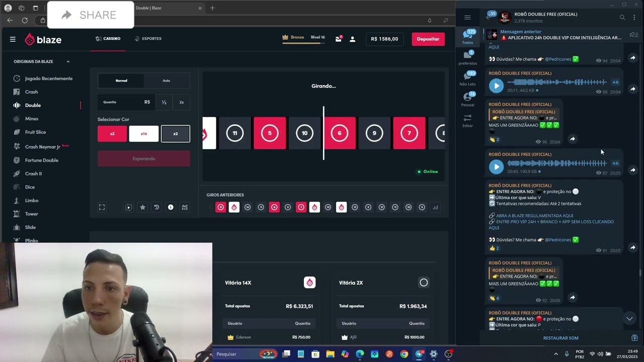This screenshot has height=362, width=644.
Task: Forward the 00:49 voice message
Action: click(x=632, y=170)
